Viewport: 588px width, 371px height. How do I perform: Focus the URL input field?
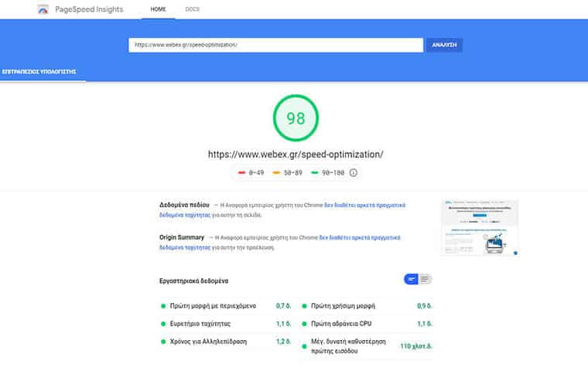[275, 45]
